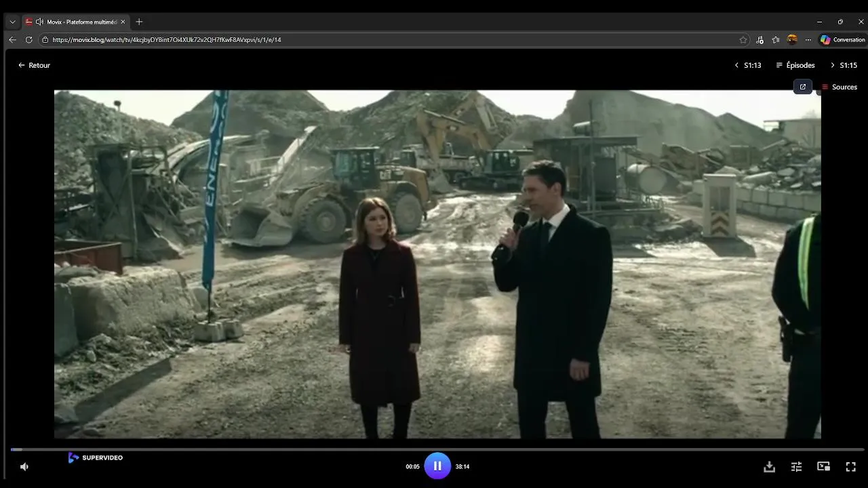
Task: View site information lock icon
Action: pos(45,40)
